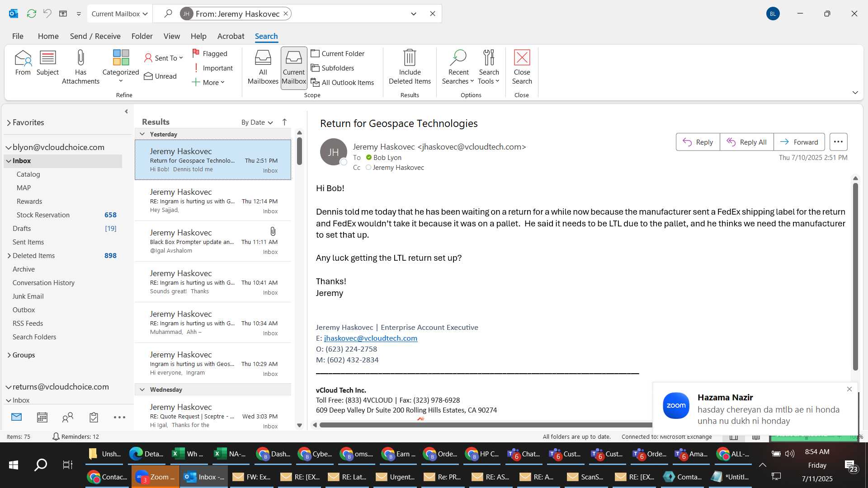The width and height of the screenshot is (868, 488).
Task: Open the More refine options dropdown
Action: click(208, 82)
